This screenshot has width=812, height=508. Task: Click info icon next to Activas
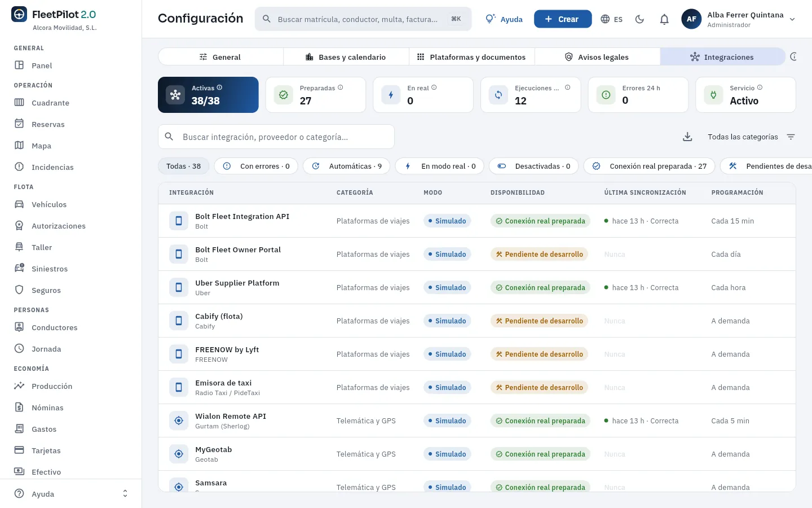point(219,87)
